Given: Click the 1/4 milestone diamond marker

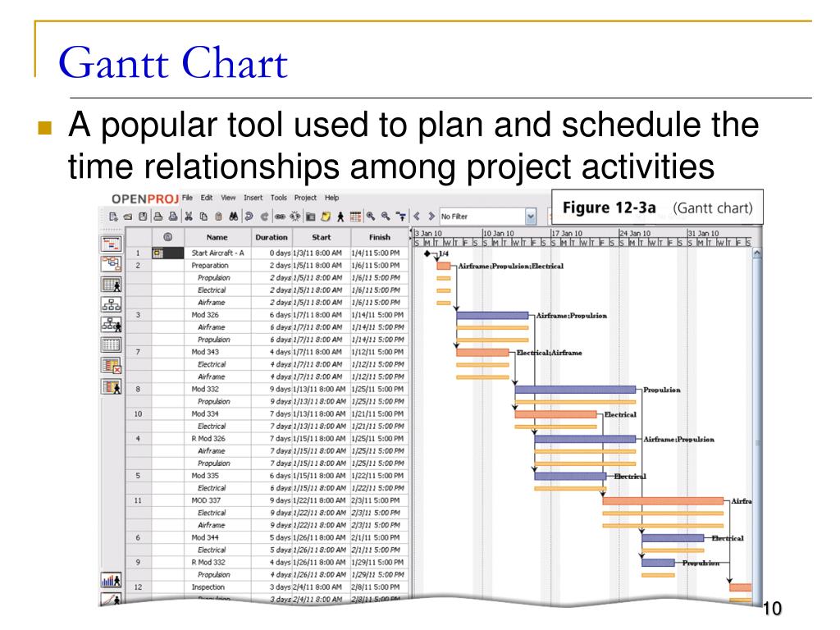Looking at the screenshot, I should (427, 253).
